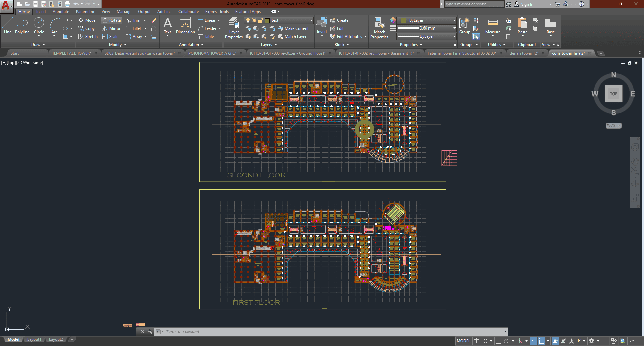Select the Polyline drawing tool
This screenshot has height=346, width=644.
(22, 26)
